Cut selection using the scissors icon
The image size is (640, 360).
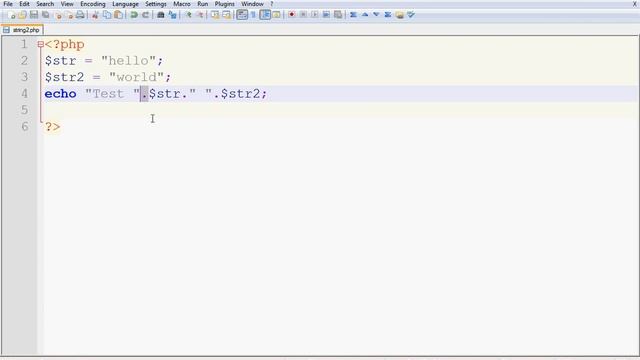coord(95,15)
